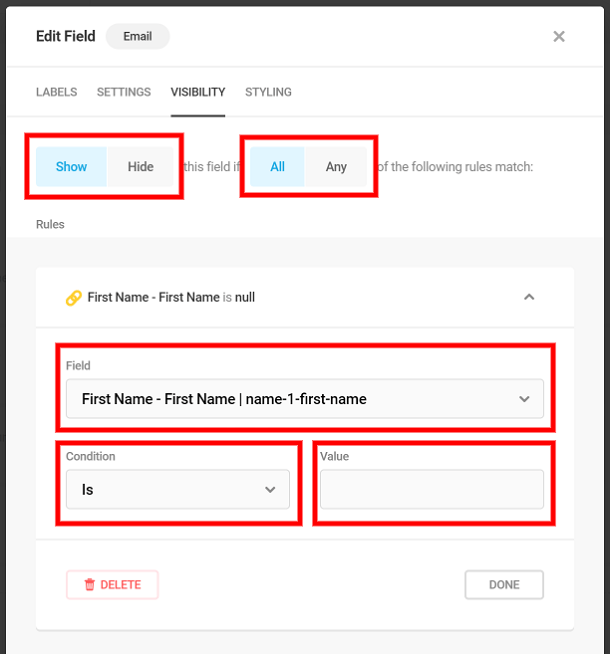The image size is (610, 654).
Task: Choose Any rules match option
Action: [336, 166]
